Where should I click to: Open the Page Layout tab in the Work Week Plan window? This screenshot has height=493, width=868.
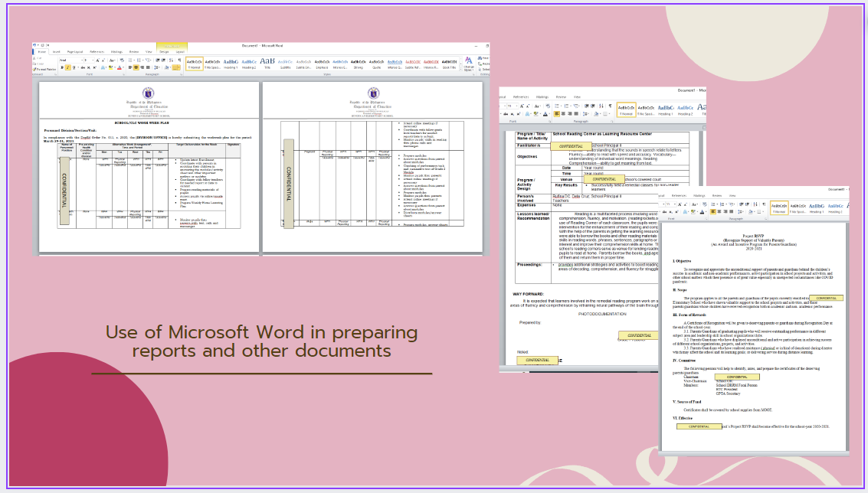75,51
